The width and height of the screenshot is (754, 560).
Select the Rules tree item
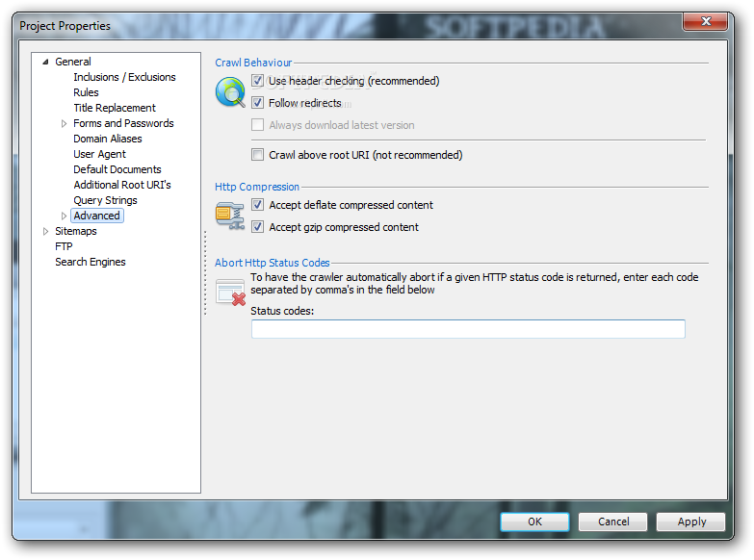(x=86, y=92)
